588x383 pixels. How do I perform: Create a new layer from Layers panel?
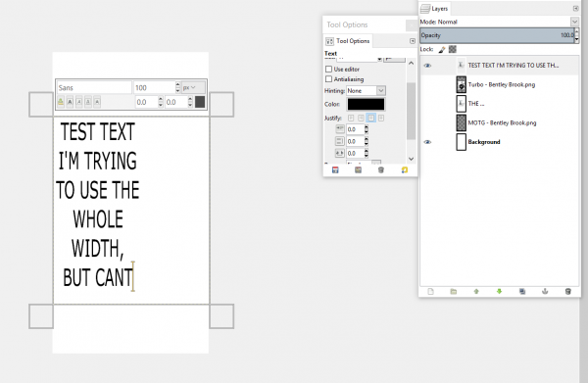430,292
